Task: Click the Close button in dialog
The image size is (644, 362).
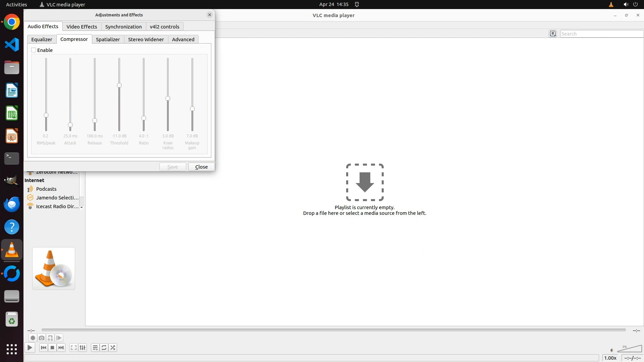Action: point(201,167)
